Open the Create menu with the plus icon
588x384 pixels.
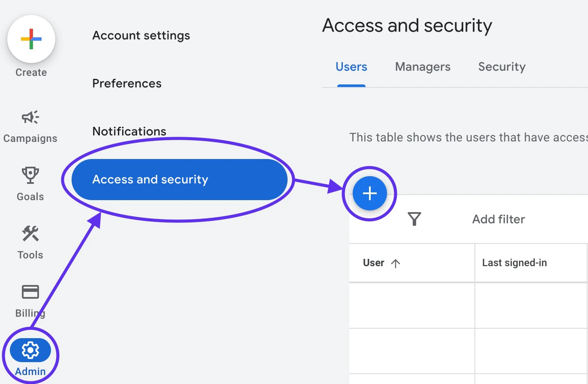click(30, 39)
